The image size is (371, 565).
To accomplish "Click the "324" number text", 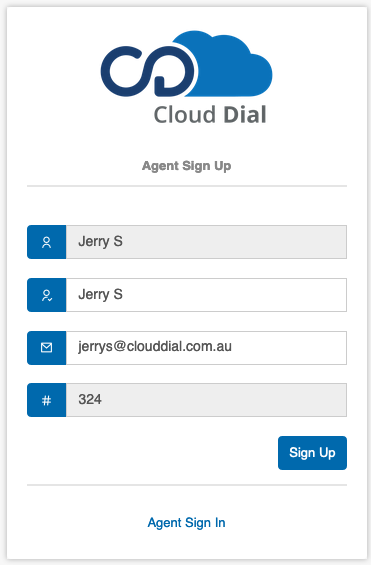I will [90, 400].
